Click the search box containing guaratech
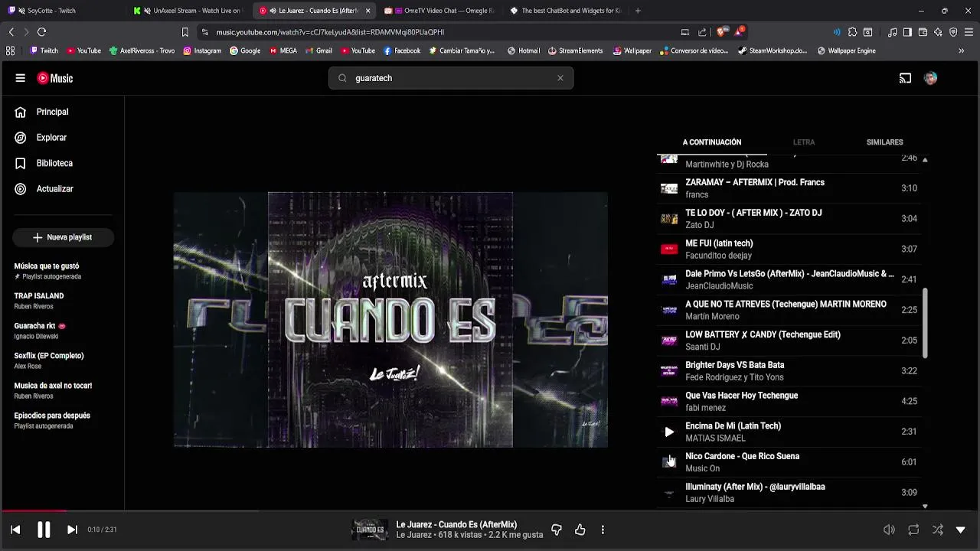 451,78
